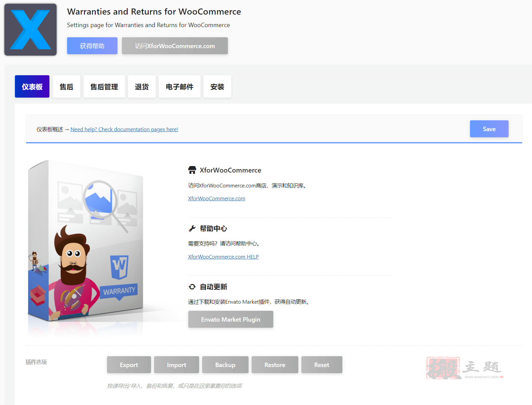Click the 获得帮助 button
The image size is (532, 405).
click(92, 46)
